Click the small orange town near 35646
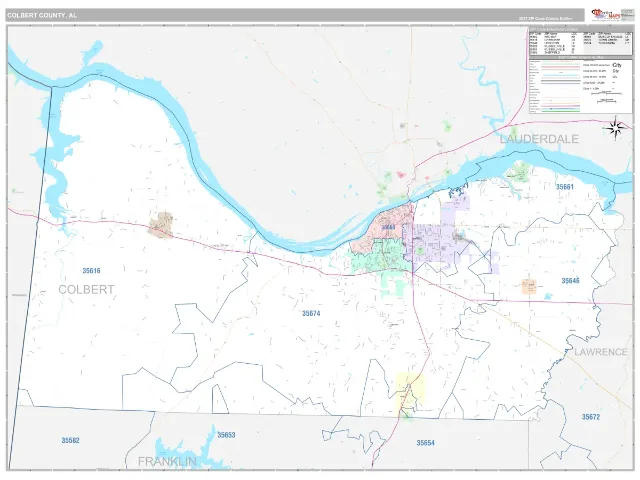Screen dimensions: 640x480 [x=529, y=287]
